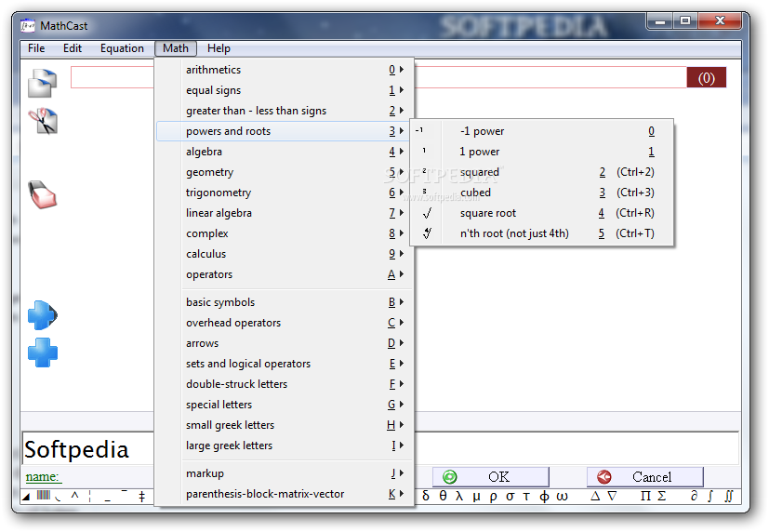Click the superscript -1 icon in submenu
Viewport: 769px width, 532px height.
419,130
